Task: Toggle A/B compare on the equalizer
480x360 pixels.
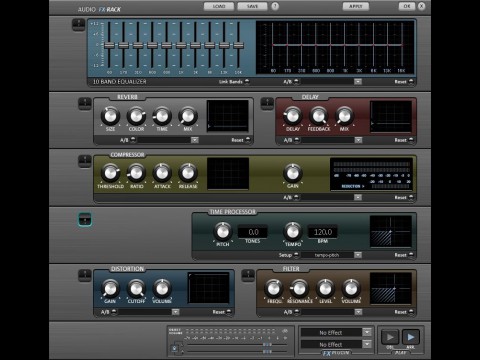Action: (x=296, y=82)
